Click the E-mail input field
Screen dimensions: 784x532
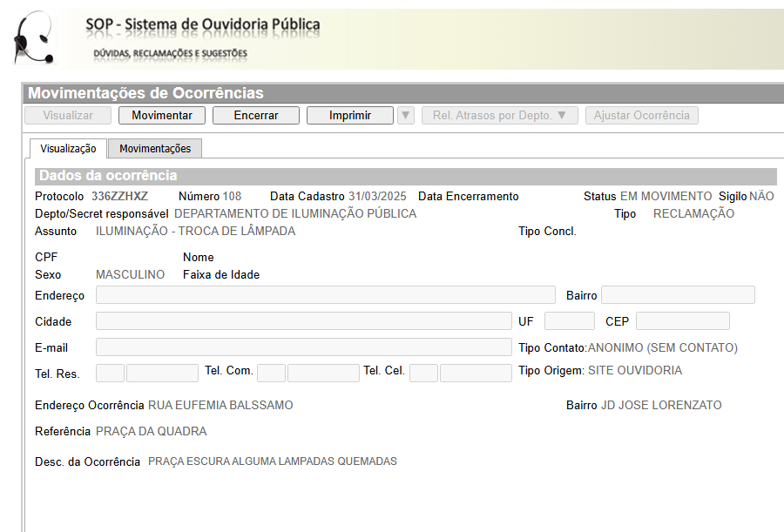(303, 347)
